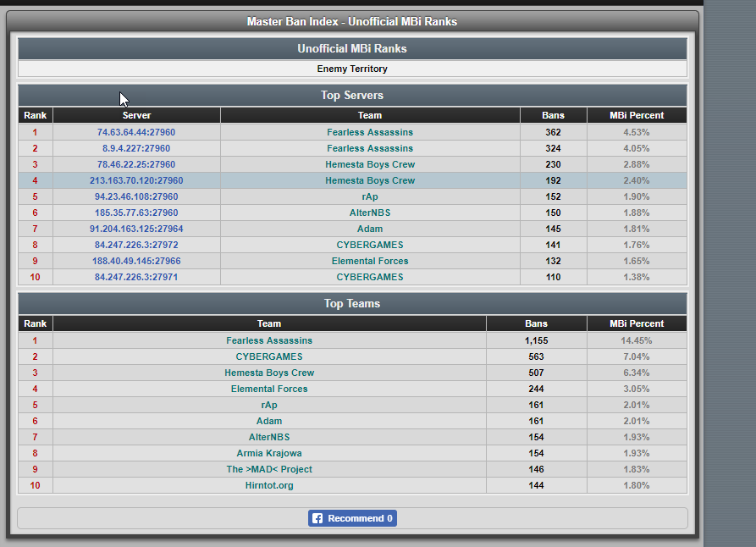
Task: Click Team column header in Top Servers
Action: tap(370, 115)
